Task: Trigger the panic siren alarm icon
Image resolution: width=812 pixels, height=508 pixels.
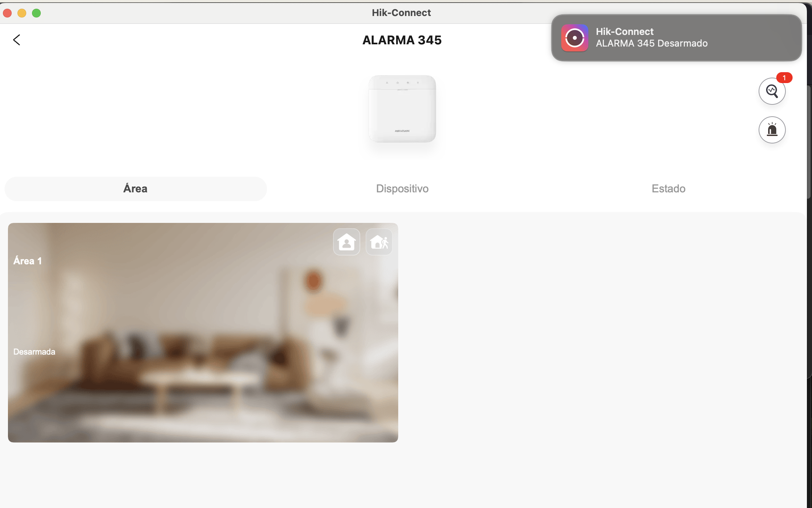Action: pos(772,130)
